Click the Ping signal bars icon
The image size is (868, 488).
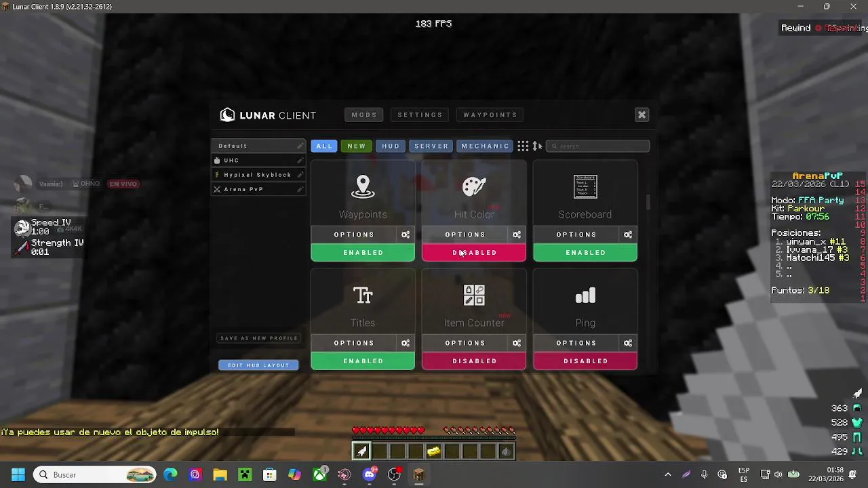[x=585, y=296]
